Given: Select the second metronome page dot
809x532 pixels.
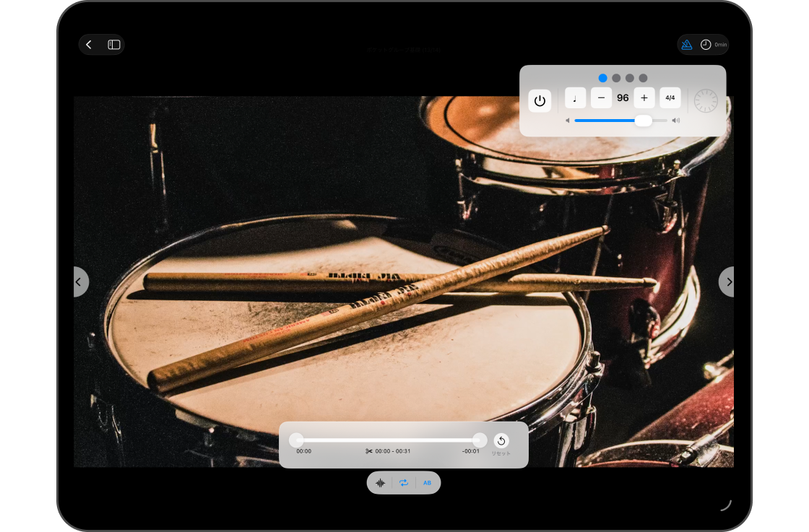Looking at the screenshot, I should [x=616, y=77].
